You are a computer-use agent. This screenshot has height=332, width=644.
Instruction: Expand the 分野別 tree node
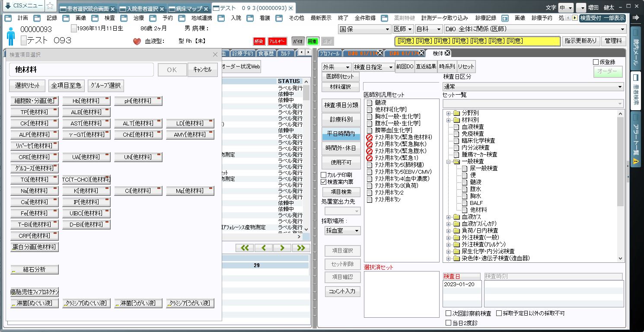449,113
